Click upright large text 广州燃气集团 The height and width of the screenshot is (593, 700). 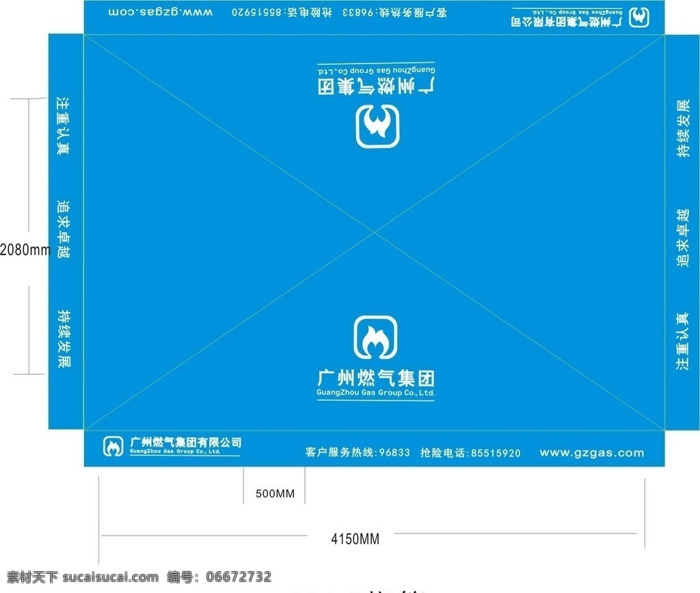375,378
